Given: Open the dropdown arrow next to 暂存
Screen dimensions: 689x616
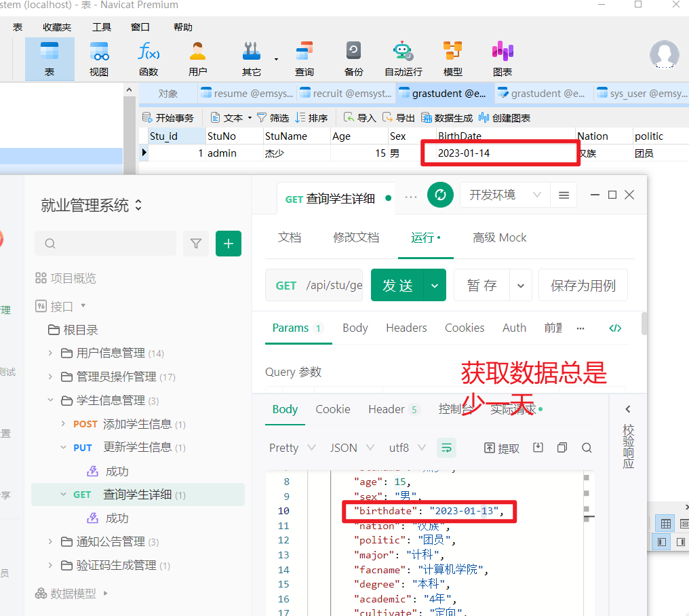Looking at the screenshot, I should [521, 286].
